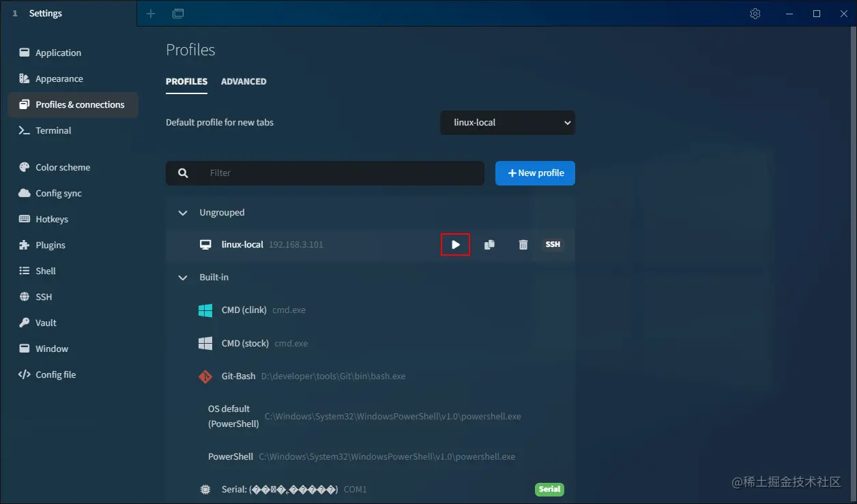Open the Shell settings section

coord(73,271)
